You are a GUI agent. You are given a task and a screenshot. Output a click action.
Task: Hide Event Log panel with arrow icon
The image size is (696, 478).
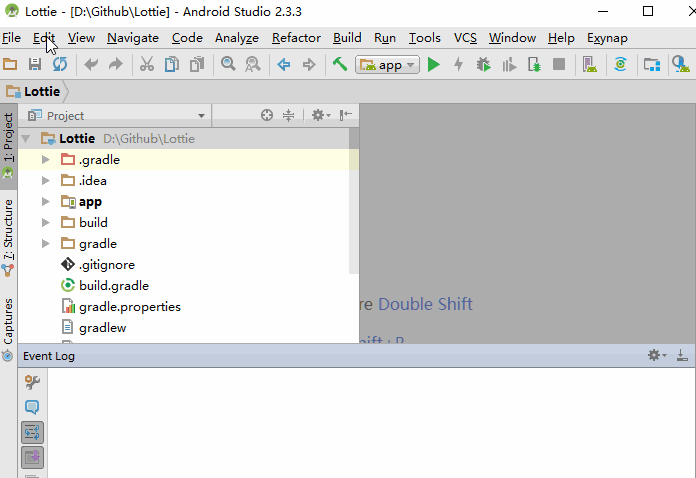(x=682, y=355)
